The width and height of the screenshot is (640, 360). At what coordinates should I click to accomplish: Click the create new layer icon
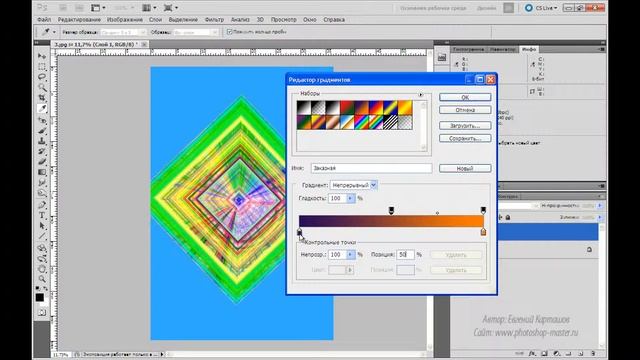coord(581,353)
